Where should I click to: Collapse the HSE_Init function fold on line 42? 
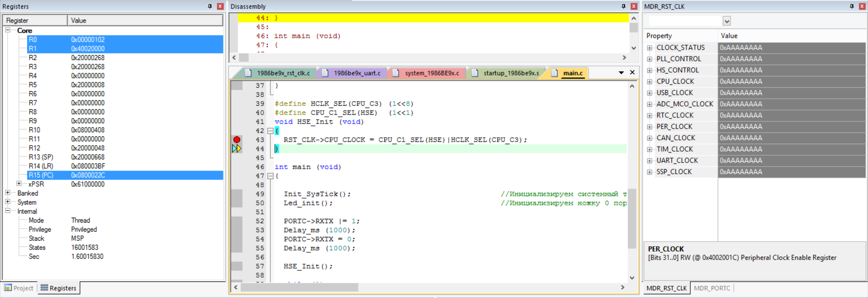coord(270,131)
